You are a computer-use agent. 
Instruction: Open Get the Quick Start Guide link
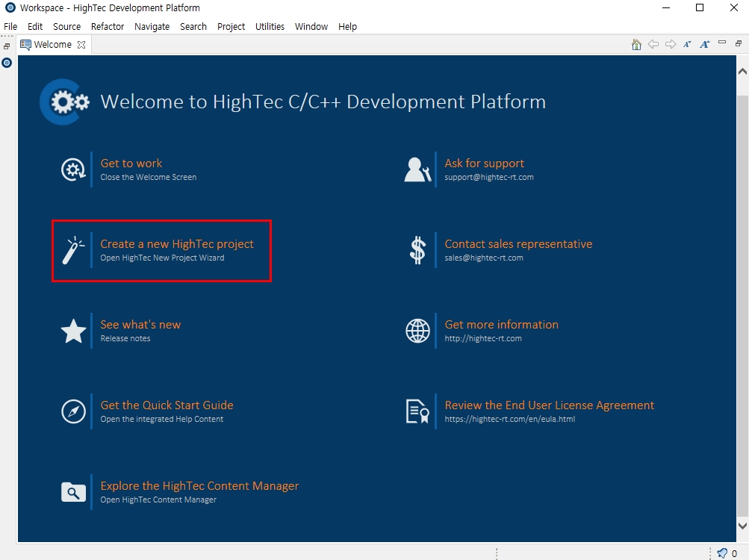click(x=167, y=405)
